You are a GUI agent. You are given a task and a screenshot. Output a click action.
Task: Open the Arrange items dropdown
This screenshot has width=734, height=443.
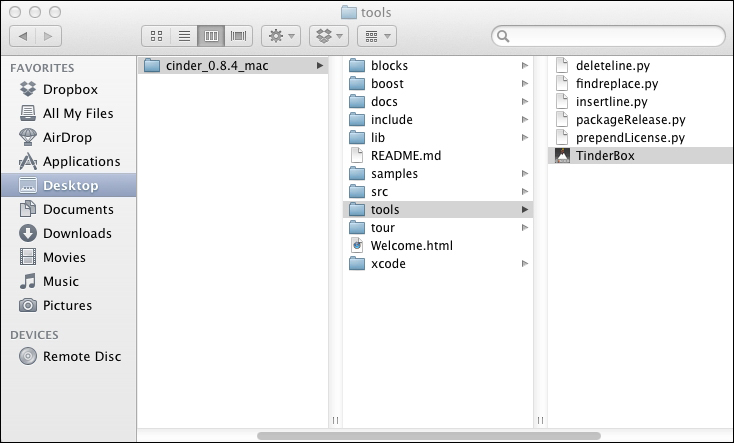(377, 36)
